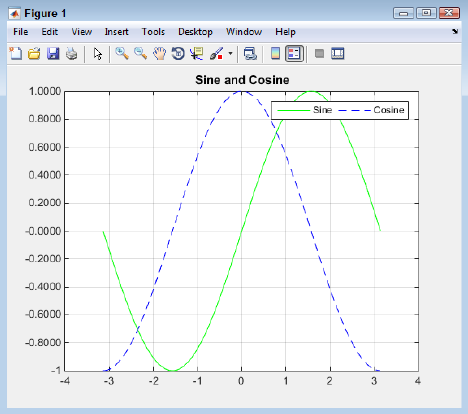Click the 0.8000 y-axis tick label
This screenshot has height=414, width=468.
click(45, 119)
